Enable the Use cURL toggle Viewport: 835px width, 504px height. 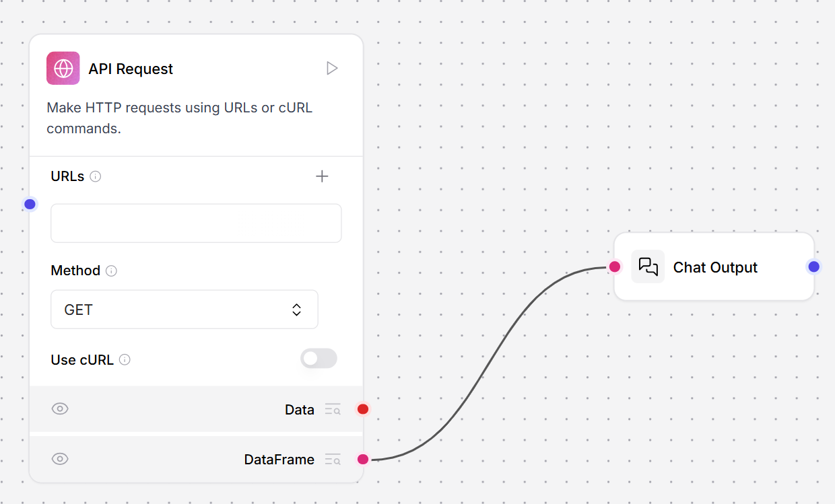(x=319, y=358)
